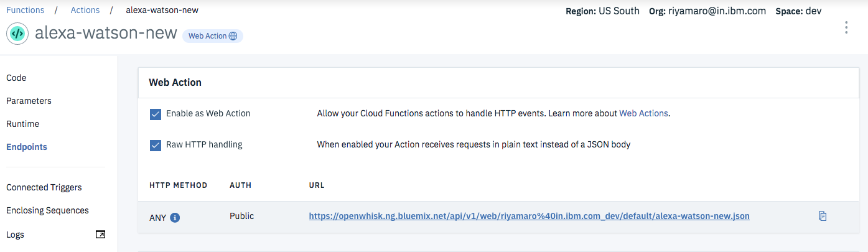Open Logs external link icon
The image size is (868, 252).
pos(100,235)
